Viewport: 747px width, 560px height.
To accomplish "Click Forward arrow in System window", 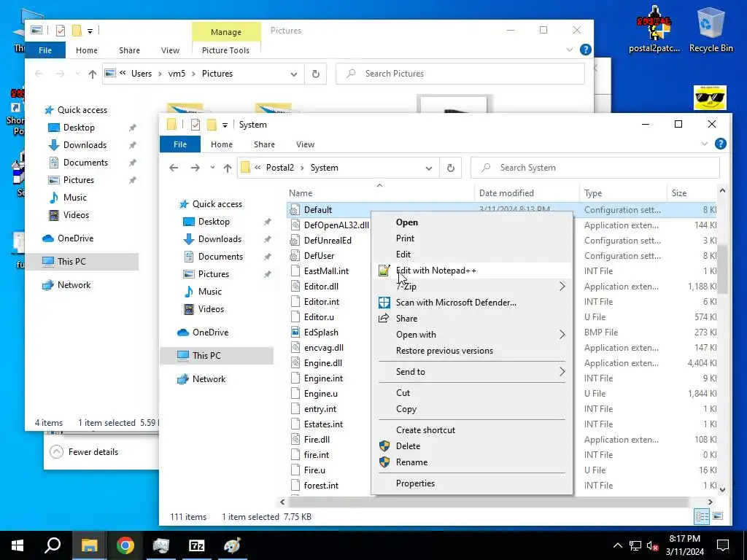I will pos(196,168).
